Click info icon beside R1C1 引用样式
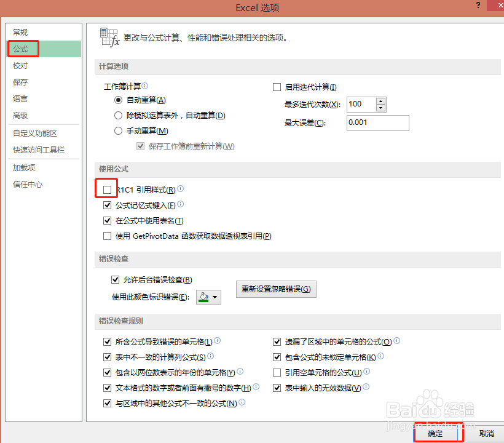 pos(181,188)
